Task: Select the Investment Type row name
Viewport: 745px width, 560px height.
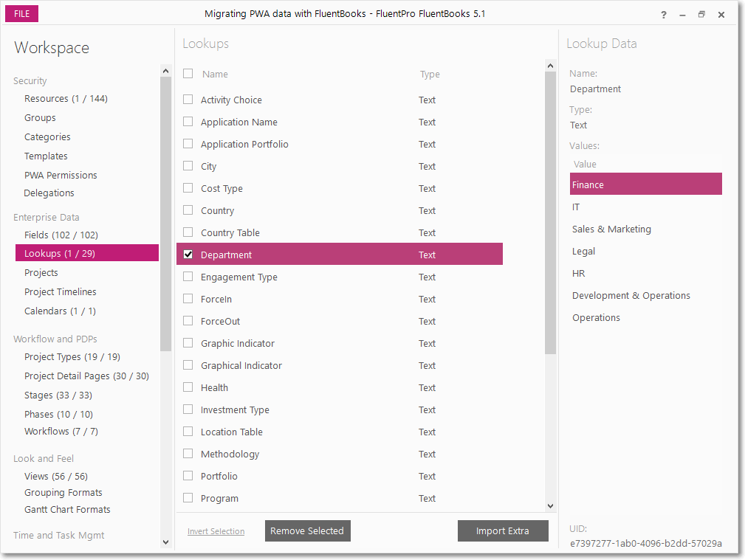Action: pos(235,410)
